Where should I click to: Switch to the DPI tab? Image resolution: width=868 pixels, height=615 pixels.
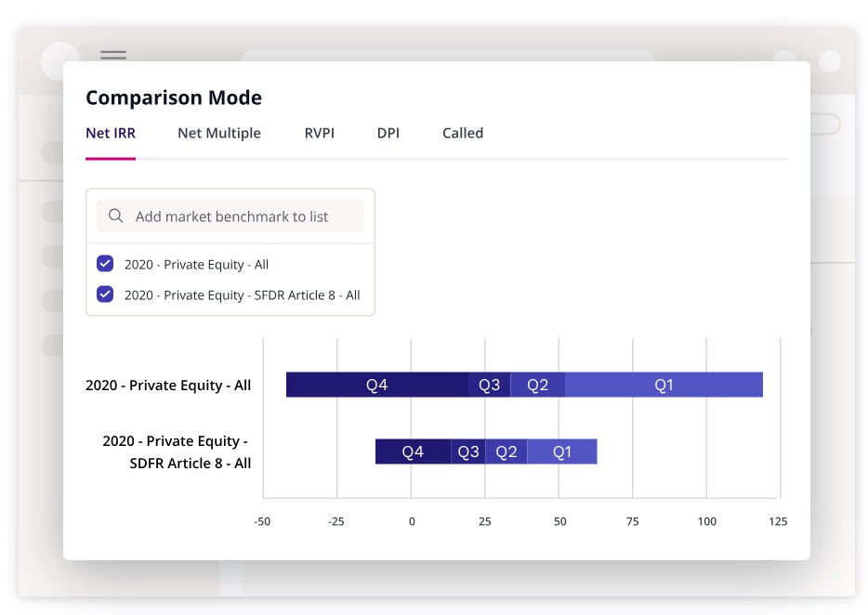pyautogui.click(x=388, y=133)
